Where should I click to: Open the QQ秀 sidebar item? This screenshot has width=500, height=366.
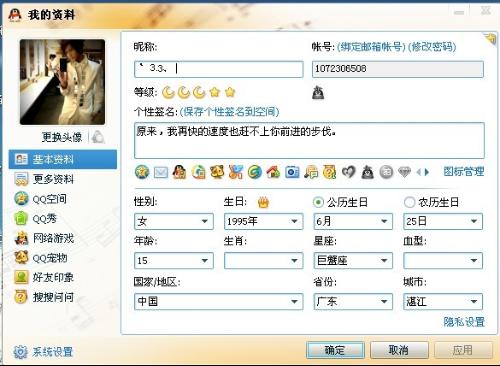coord(63,219)
